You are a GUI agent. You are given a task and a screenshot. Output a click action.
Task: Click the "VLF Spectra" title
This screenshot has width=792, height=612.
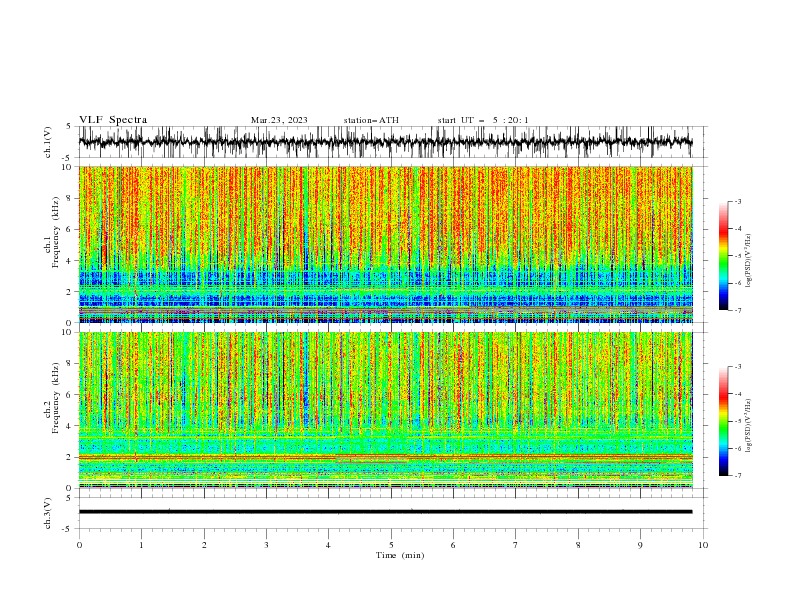[113, 120]
